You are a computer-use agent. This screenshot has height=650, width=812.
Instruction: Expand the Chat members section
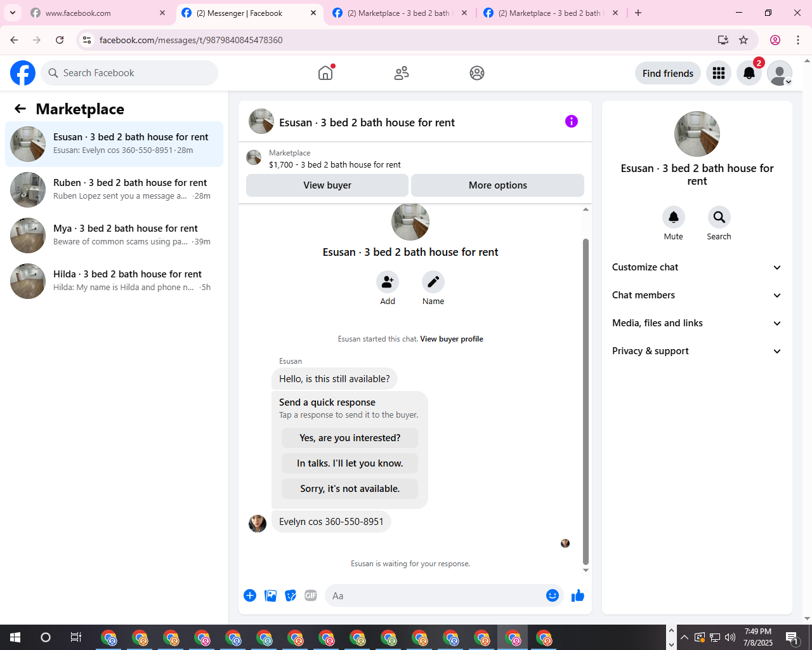(x=697, y=295)
